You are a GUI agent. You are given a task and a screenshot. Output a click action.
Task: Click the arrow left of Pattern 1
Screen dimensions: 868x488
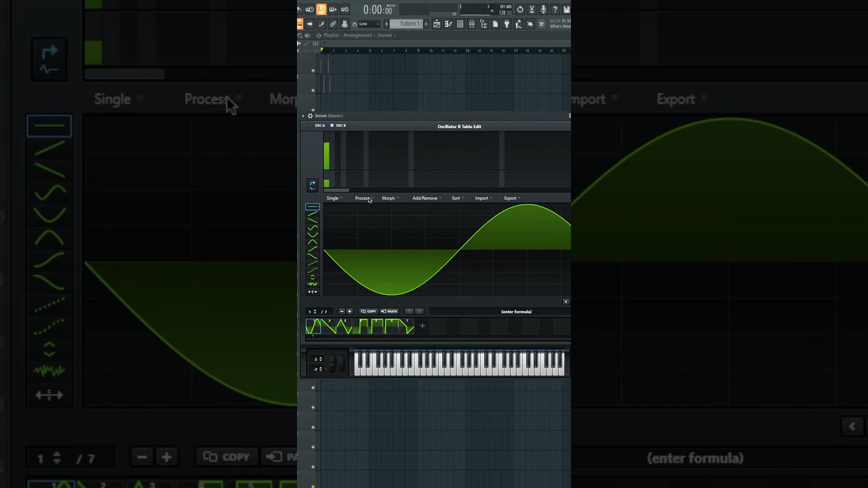(x=387, y=24)
